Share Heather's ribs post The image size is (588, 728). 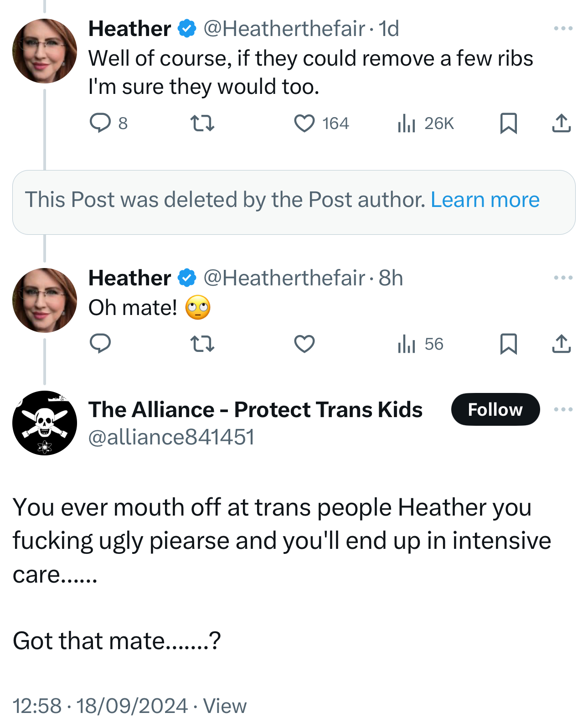pyautogui.click(x=561, y=123)
